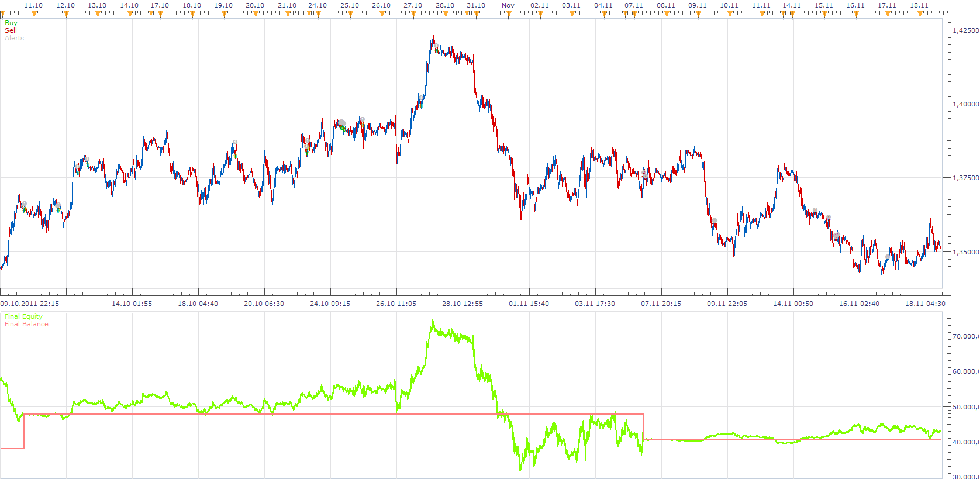980x479 pixels.
Task: Click the 19.10 date label on top axis
Action: coord(223,5)
